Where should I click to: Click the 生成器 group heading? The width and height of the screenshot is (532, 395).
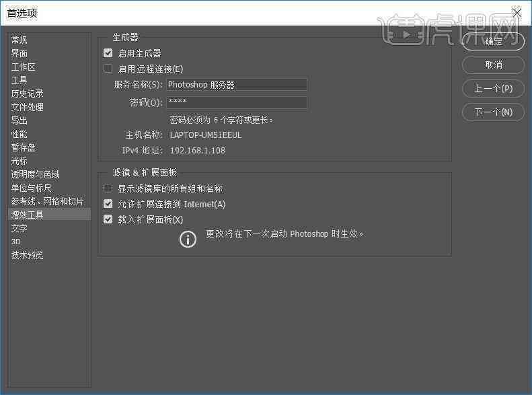click(x=126, y=37)
